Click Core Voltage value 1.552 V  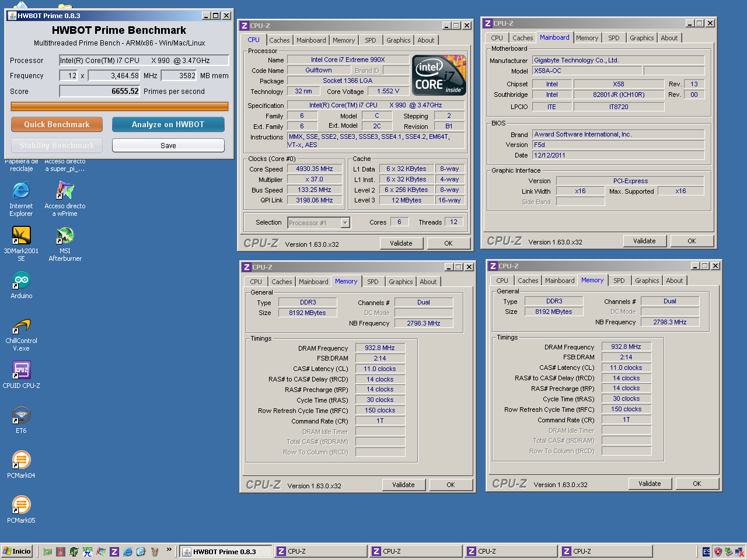click(388, 91)
